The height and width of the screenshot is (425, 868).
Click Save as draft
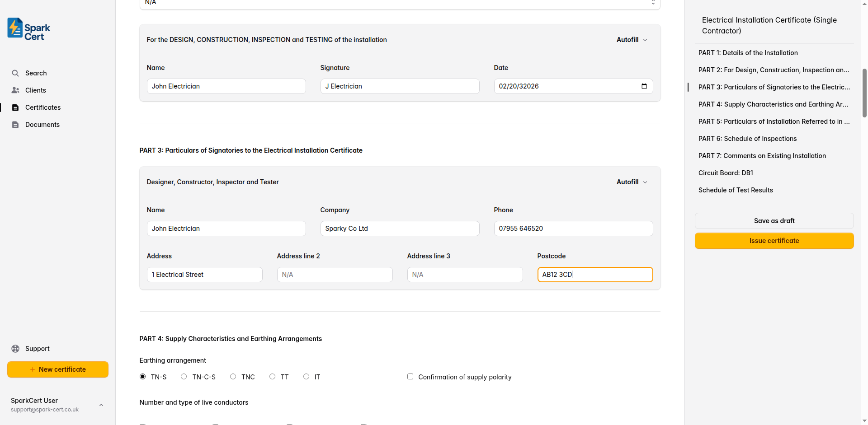point(774,220)
